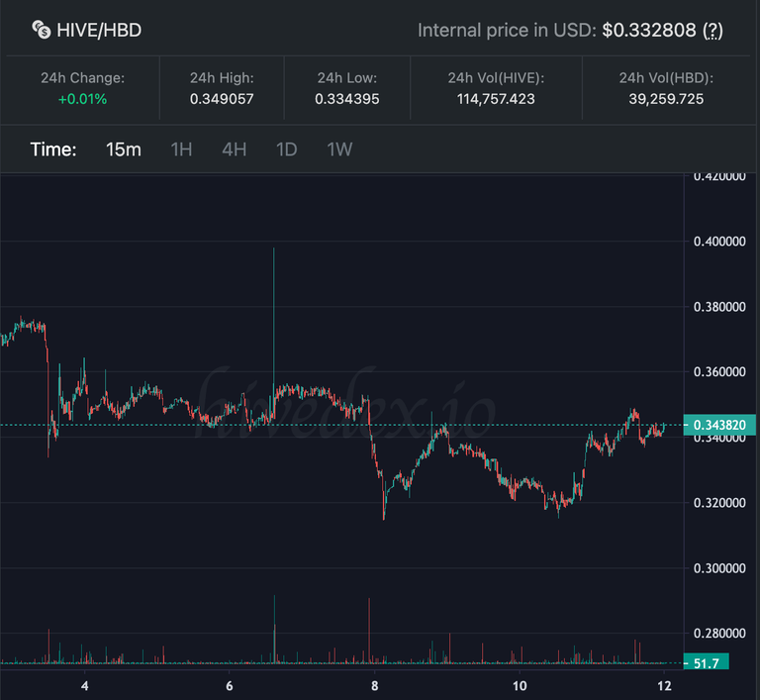Switch chart to 1H interval
The width and height of the screenshot is (760, 700).
tap(182, 150)
